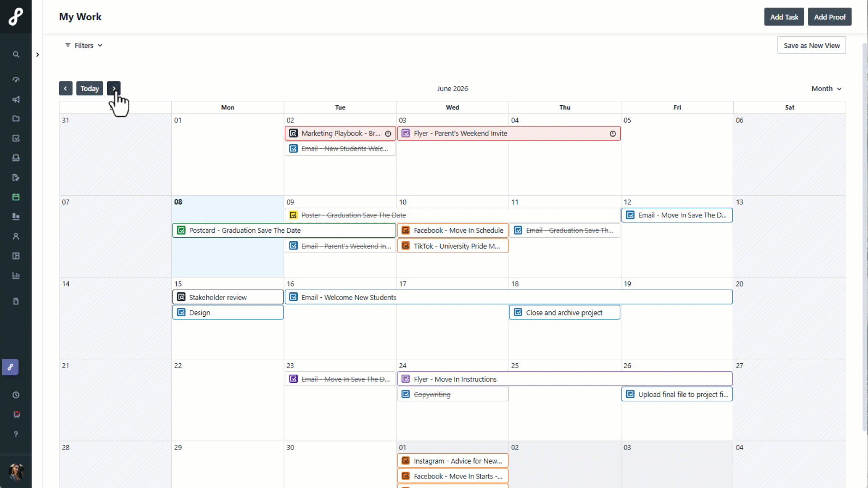Open the workload bars icon in sidebar
Image resolution: width=868 pixels, height=488 pixels.
(x=16, y=216)
